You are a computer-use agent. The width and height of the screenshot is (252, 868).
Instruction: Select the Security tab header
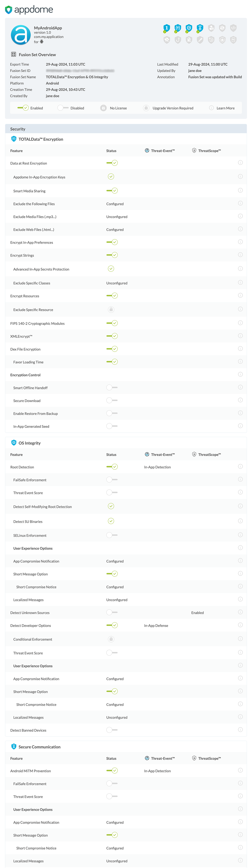coord(17,129)
